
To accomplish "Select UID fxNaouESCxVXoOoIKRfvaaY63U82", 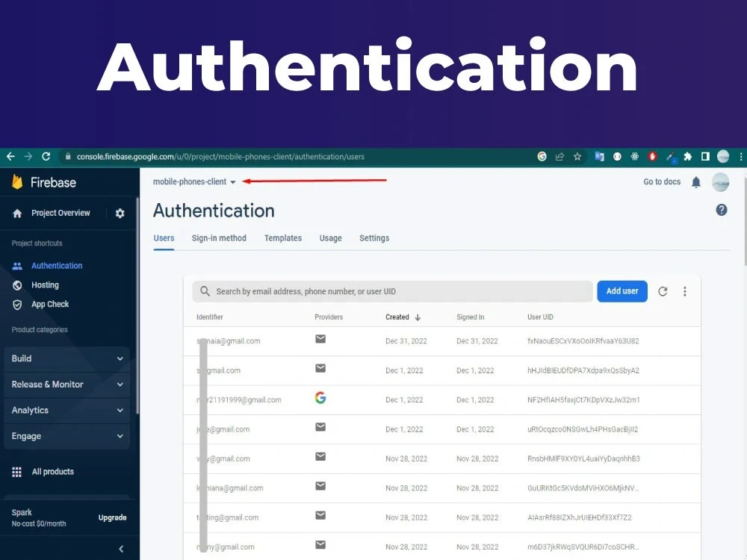I will [583, 341].
